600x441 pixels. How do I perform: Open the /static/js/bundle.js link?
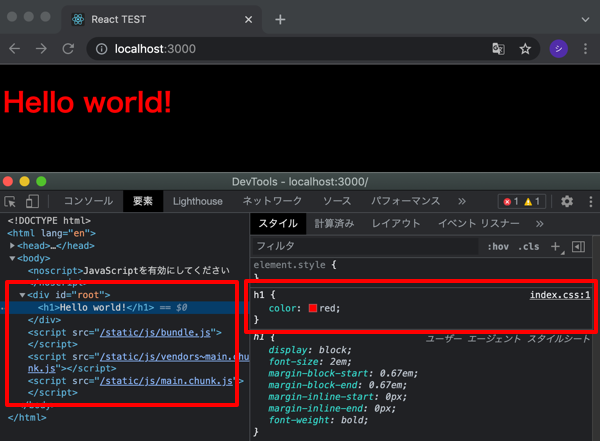[155, 332]
